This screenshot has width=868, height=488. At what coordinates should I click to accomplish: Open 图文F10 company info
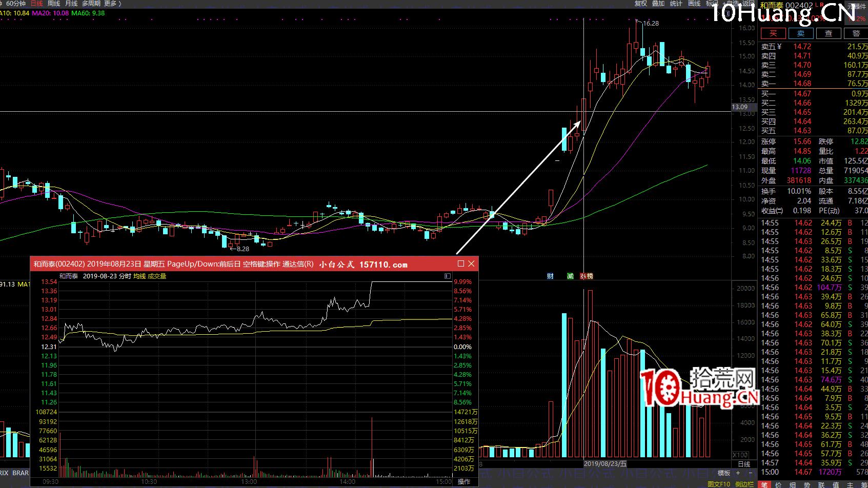tap(719, 484)
